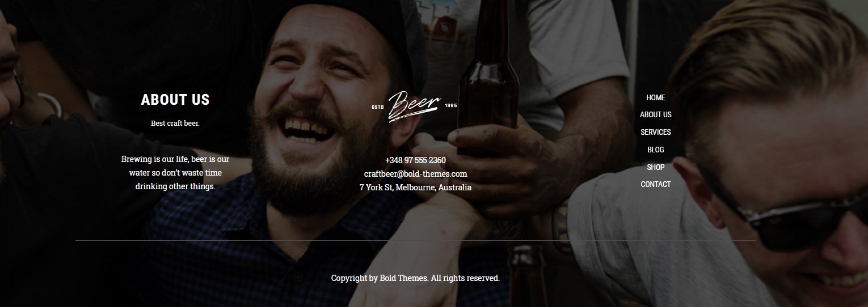Open the CONTACT menu link
868x307 pixels.
coord(655,184)
